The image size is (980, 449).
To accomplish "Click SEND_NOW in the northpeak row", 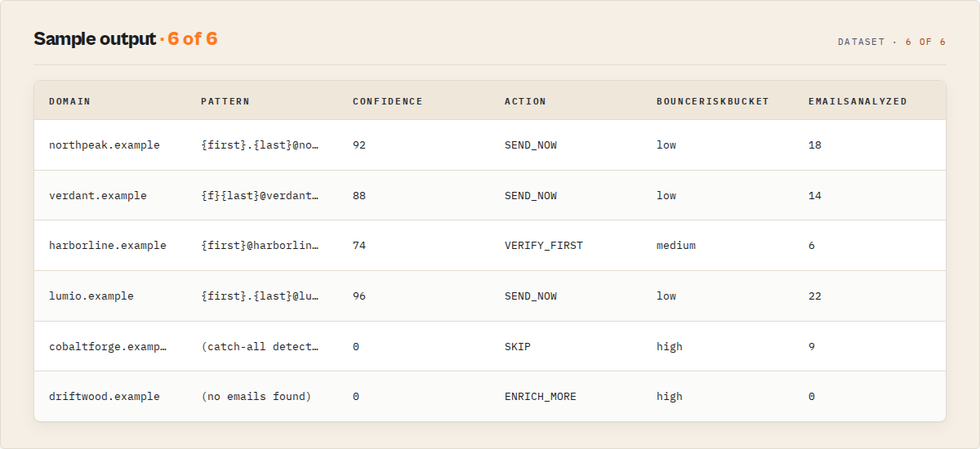I will tap(531, 145).
